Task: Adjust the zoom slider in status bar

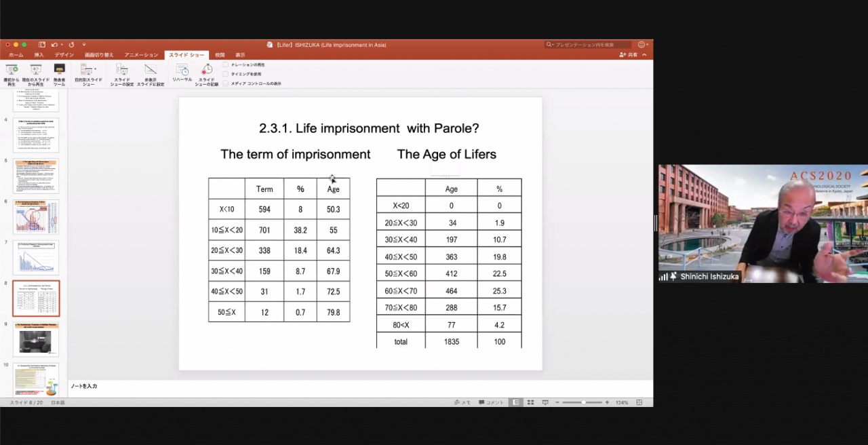Action: click(x=583, y=402)
